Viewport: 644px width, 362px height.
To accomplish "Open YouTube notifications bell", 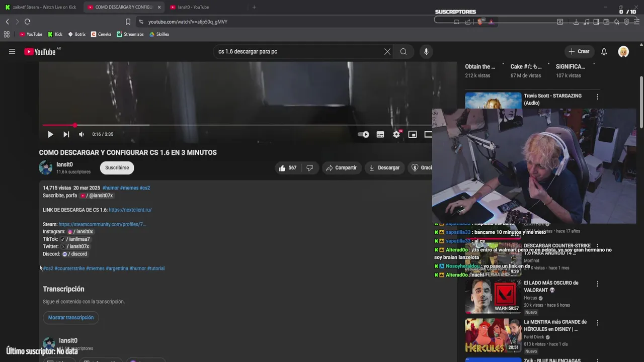I will [604, 51].
